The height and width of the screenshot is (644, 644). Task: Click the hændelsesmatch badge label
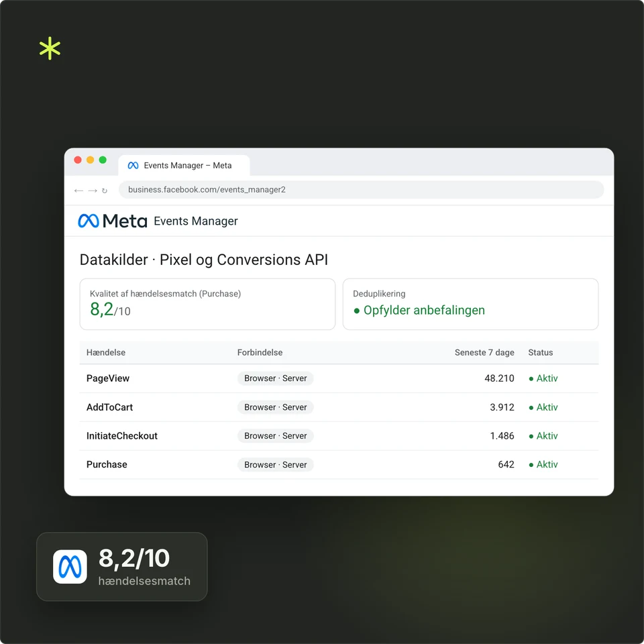point(144,581)
